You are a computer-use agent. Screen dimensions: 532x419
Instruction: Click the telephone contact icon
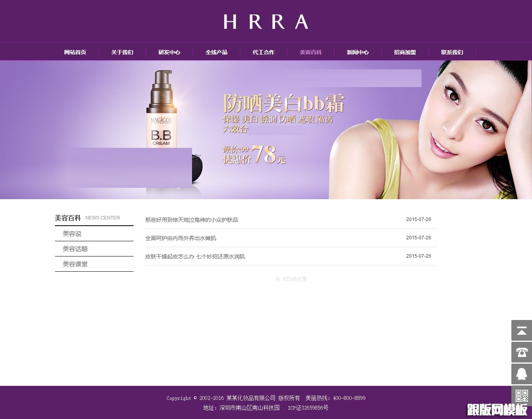click(x=521, y=352)
